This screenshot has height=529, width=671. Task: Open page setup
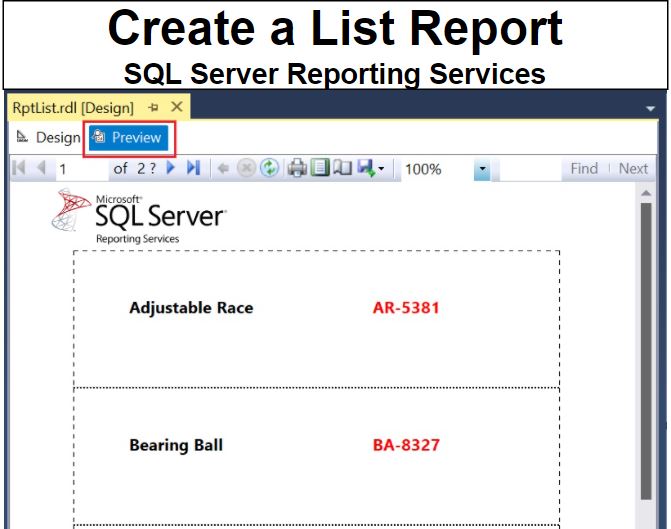(x=343, y=168)
